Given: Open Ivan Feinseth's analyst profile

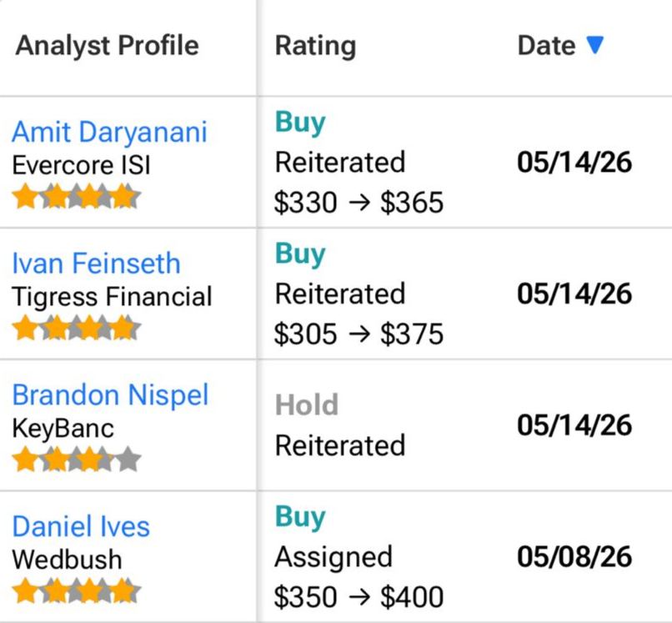Looking at the screenshot, I should click(x=96, y=263).
